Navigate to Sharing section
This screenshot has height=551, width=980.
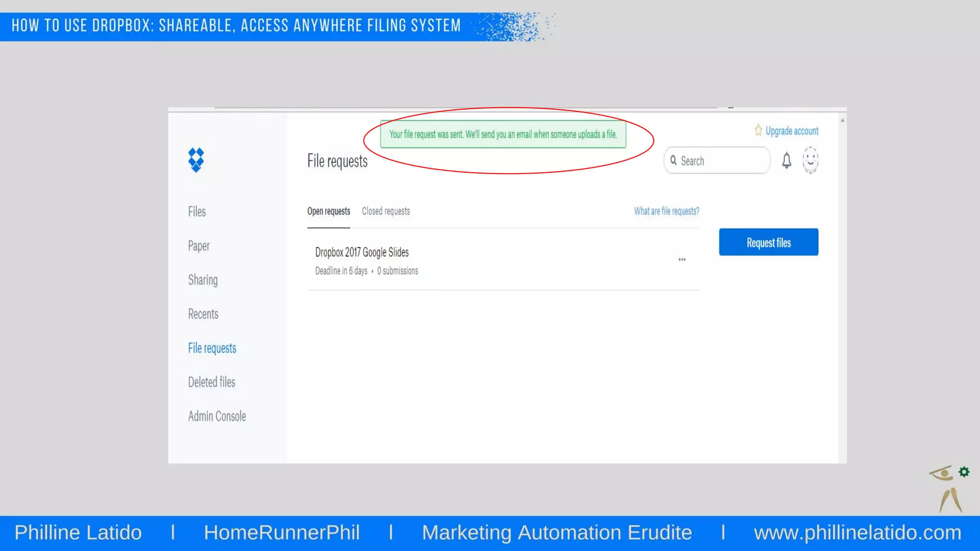click(x=202, y=280)
